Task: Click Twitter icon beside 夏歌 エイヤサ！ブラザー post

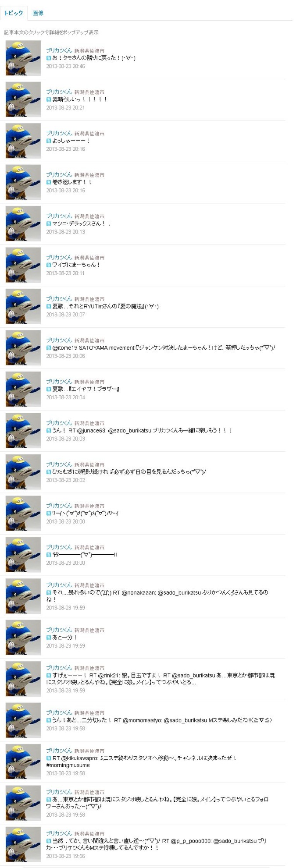Action: click(x=49, y=389)
